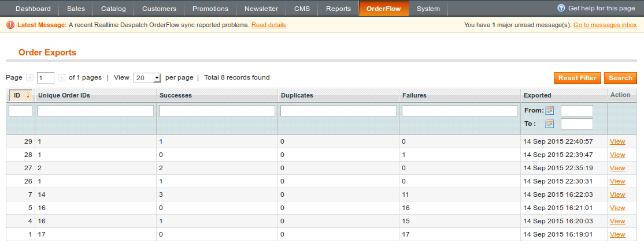Click the Reset Filter button
The height and width of the screenshot is (251, 644).
578,78
